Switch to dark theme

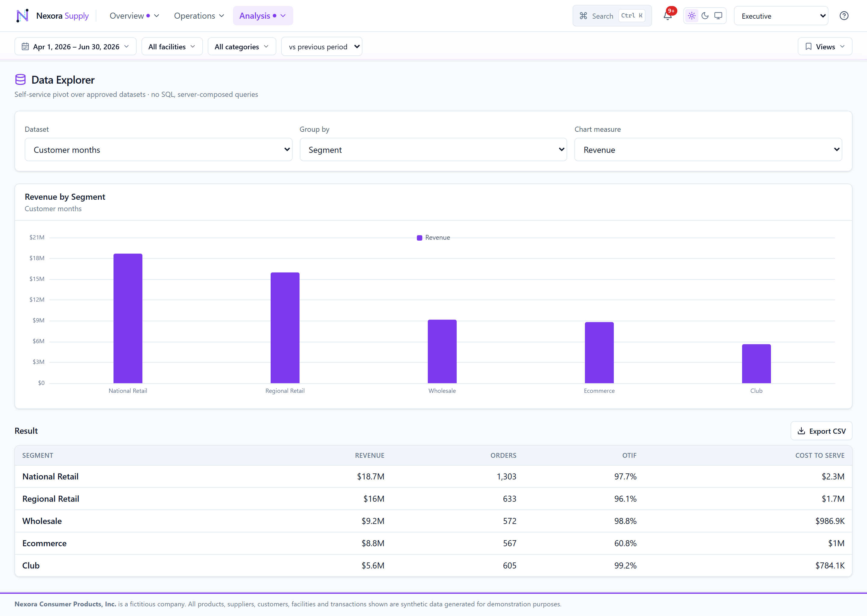(x=705, y=16)
